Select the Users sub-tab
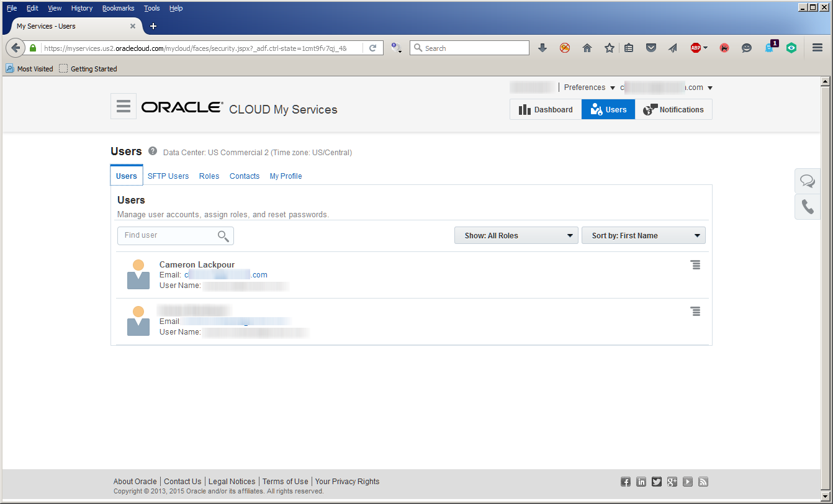Viewport: 833px width, 504px height. (127, 176)
